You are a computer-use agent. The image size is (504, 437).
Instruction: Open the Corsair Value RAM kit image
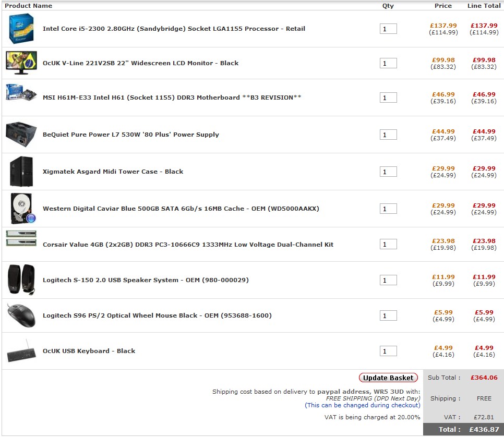(21, 238)
